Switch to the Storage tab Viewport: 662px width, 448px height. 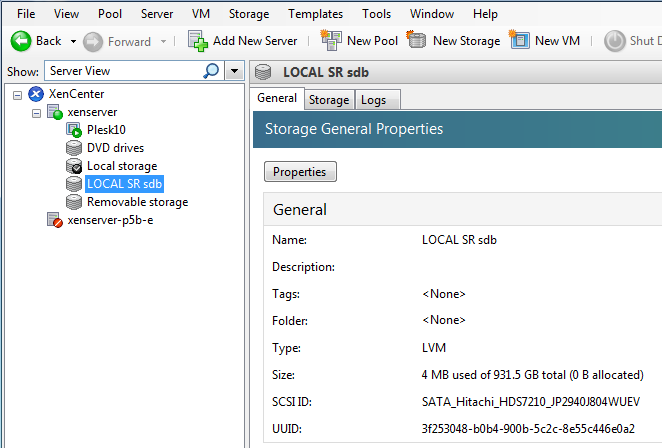(328, 100)
